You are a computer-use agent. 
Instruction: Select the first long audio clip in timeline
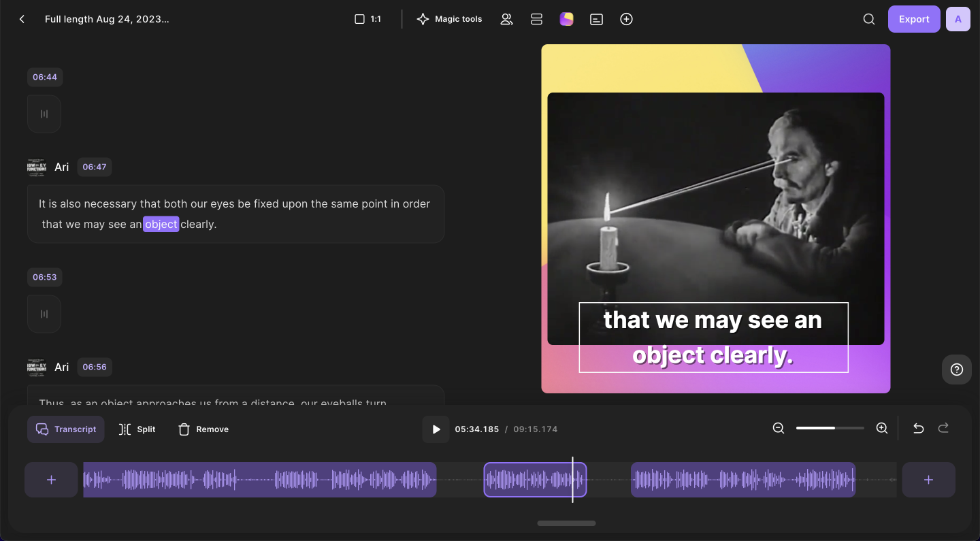point(260,480)
